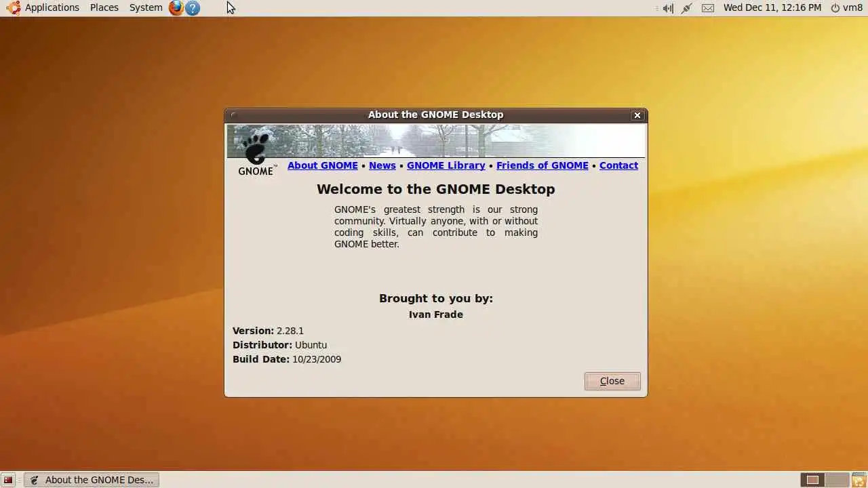The image size is (868, 488).
Task: Click the Show Desktop button
Action: click(x=9, y=480)
